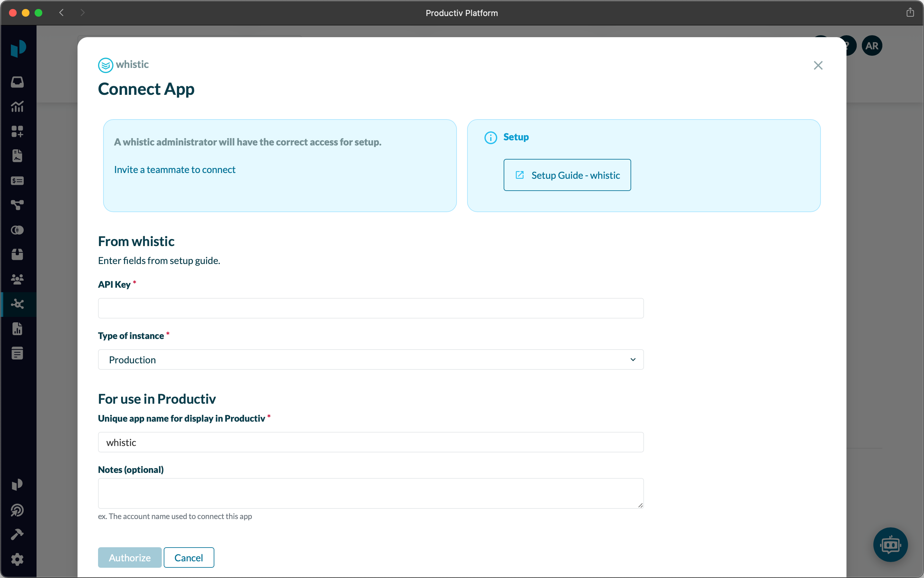Focus the API Key input field
The image size is (924, 578).
(370, 308)
